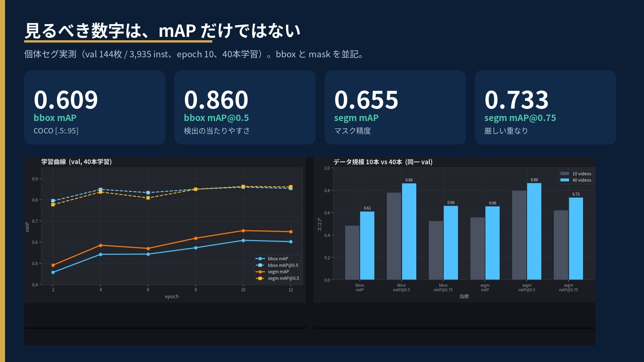Click the 'segm mAP@0.5' category label under bars

(527, 288)
